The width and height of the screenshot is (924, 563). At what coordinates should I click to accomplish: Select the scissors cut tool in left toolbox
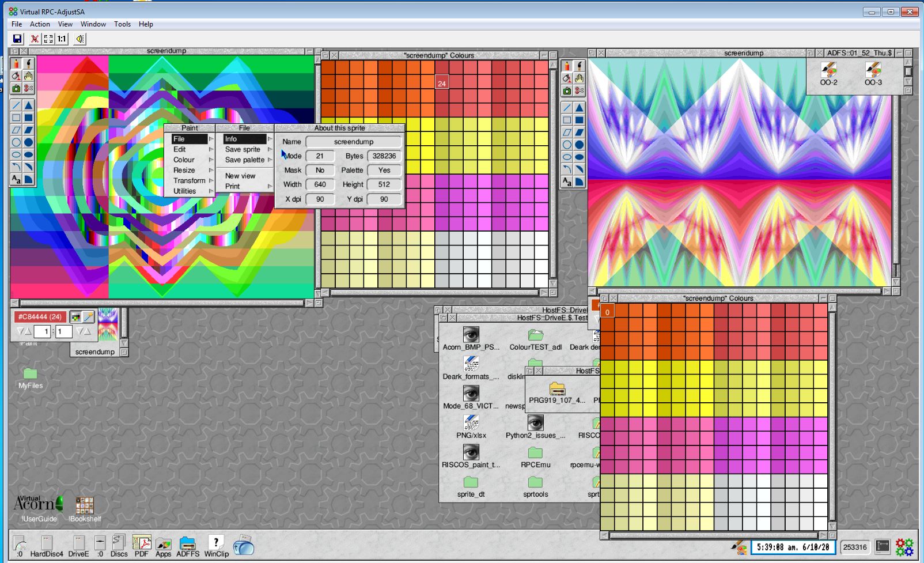pyautogui.click(x=28, y=89)
